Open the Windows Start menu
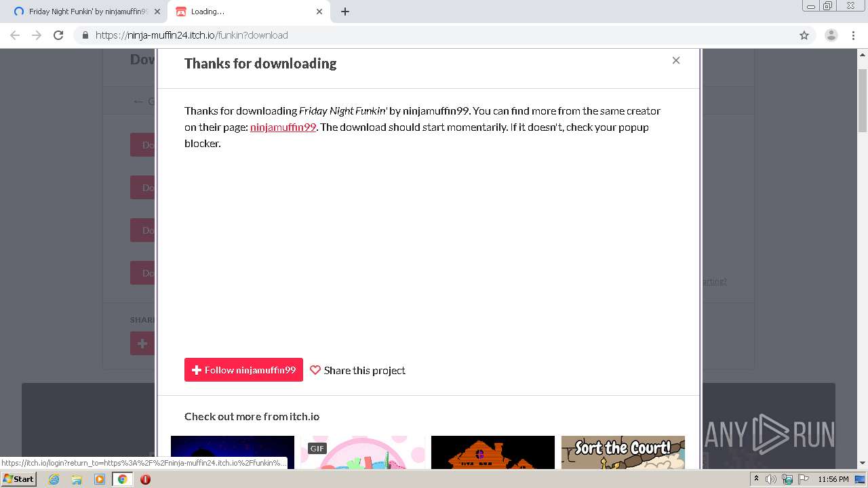The height and width of the screenshot is (488, 868). 19,479
